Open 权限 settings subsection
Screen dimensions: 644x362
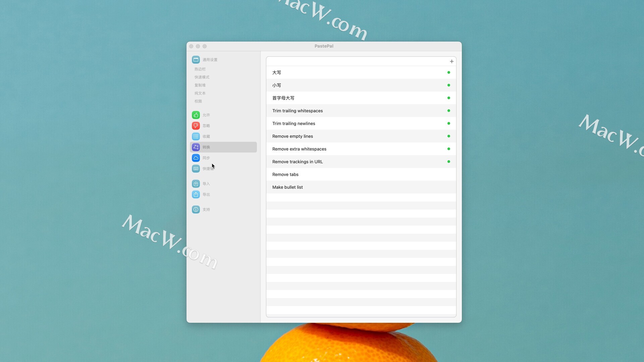(198, 101)
